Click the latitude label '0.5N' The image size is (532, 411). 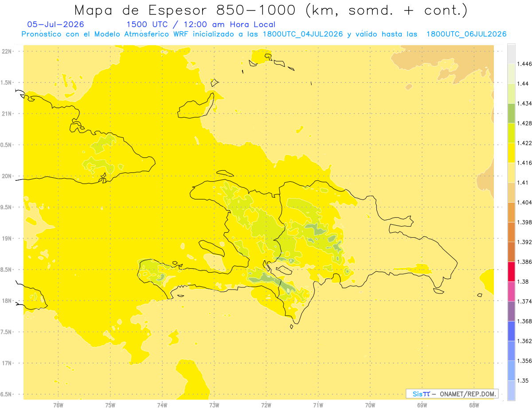click(x=7, y=145)
